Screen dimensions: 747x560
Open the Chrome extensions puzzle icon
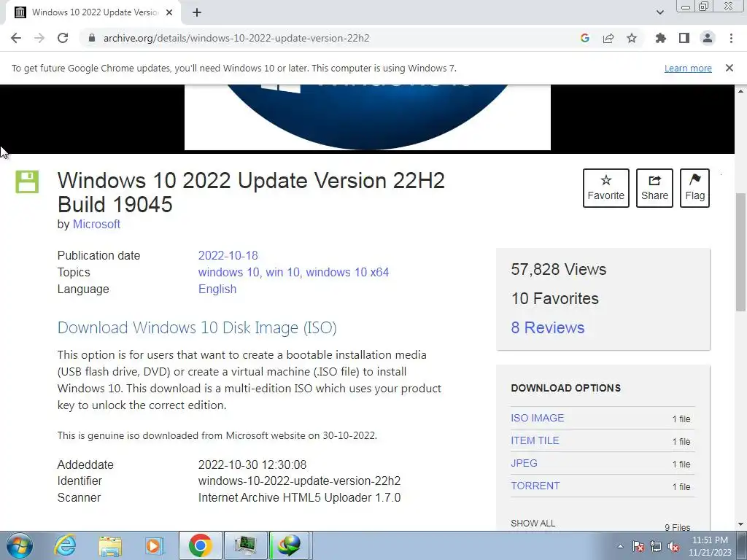click(661, 38)
